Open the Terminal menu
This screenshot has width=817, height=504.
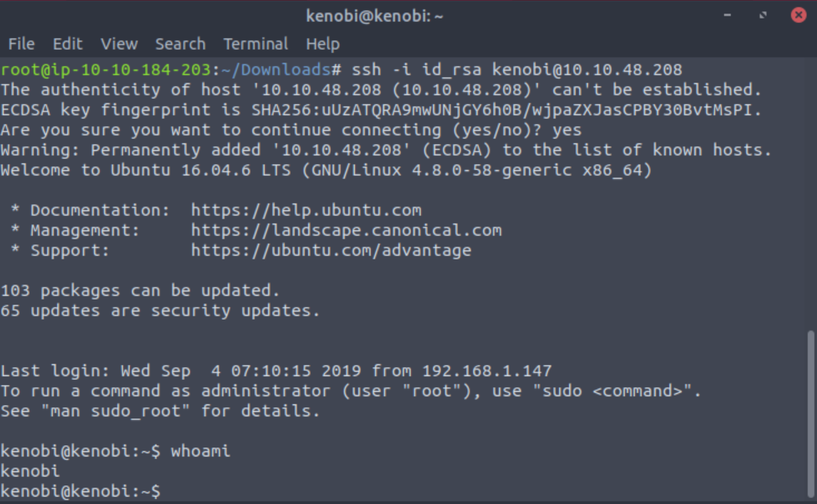click(x=255, y=44)
